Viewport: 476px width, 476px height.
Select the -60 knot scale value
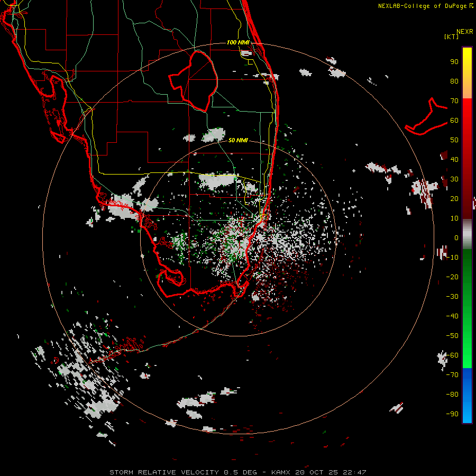coord(452,355)
